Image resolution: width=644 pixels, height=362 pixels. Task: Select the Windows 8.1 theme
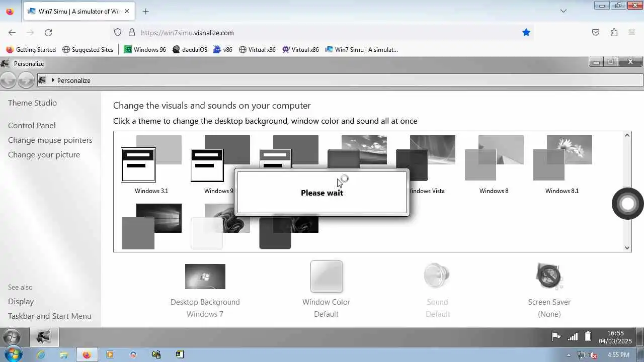coord(562,164)
